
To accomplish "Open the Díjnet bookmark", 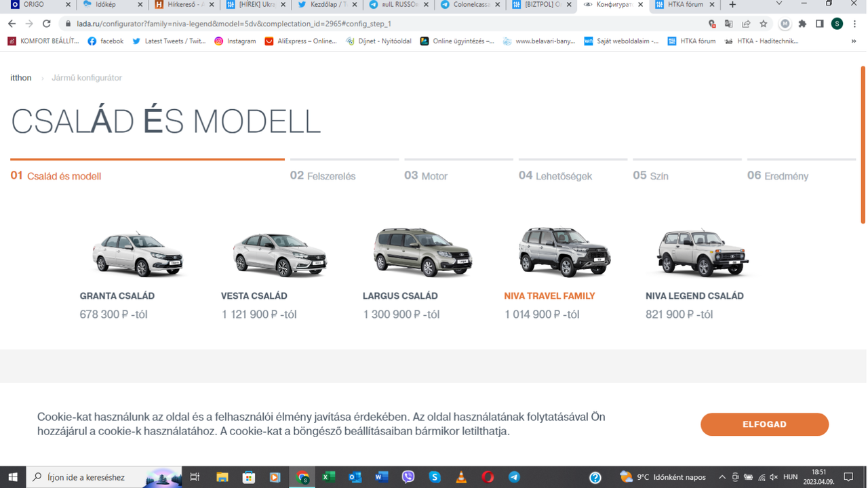I will pyautogui.click(x=379, y=41).
